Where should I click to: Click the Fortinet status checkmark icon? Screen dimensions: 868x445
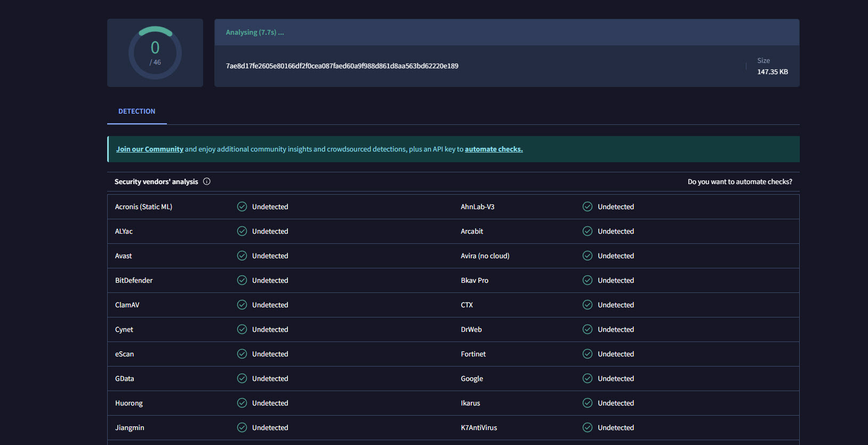pyautogui.click(x=588, y=354)
